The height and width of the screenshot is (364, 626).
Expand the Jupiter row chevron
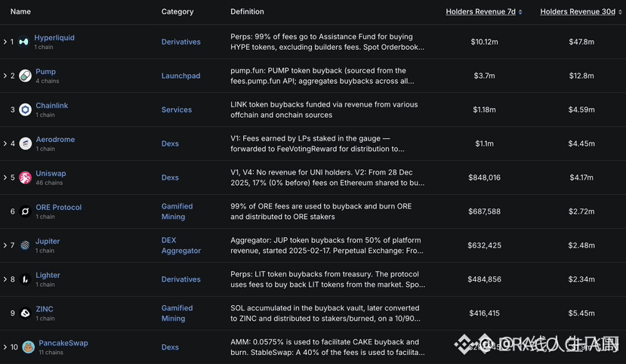pos(5,245)
